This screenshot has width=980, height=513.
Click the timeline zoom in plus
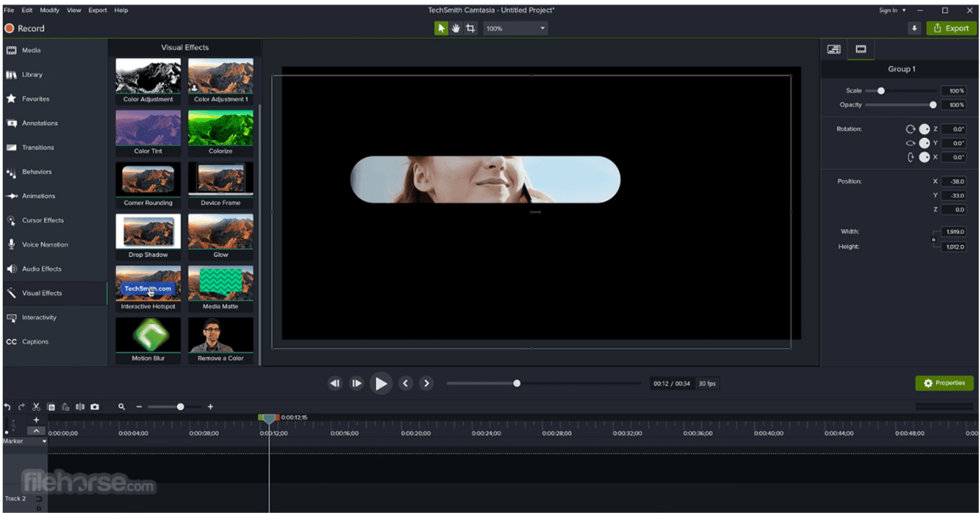(211, 407)
